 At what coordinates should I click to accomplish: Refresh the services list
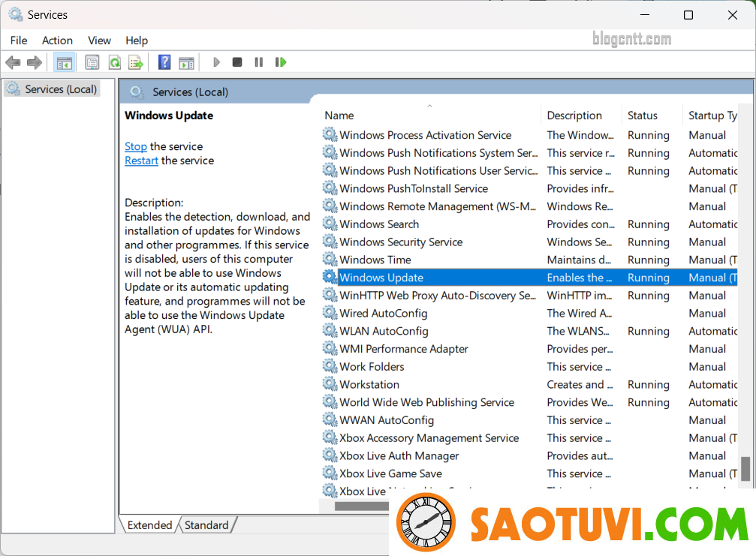pos(115,62)
